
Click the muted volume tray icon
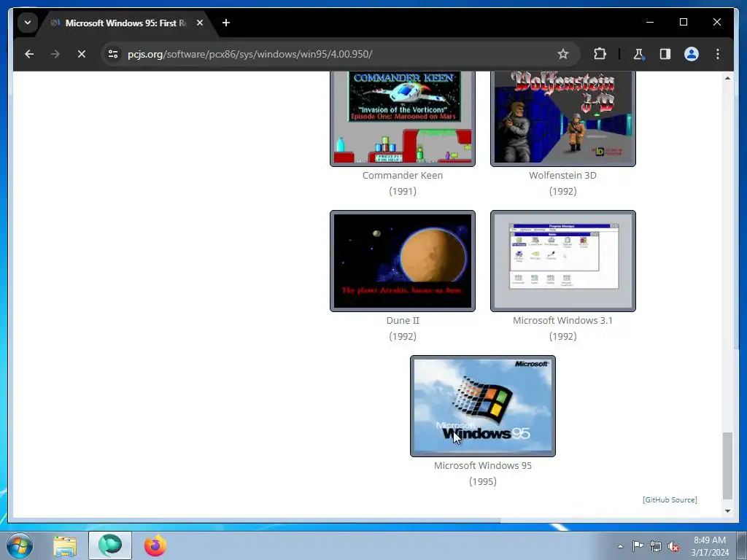click(x=673, y=546)
